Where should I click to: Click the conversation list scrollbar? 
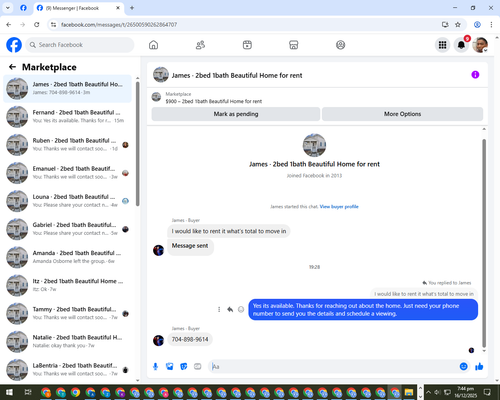pos(137,143)
